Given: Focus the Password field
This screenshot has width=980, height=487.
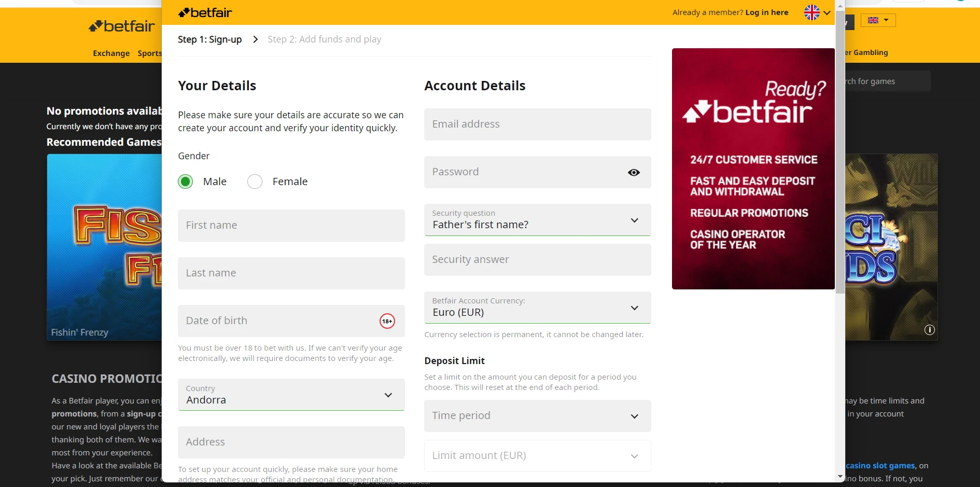Looking at the screenshot, I should 537,172.
